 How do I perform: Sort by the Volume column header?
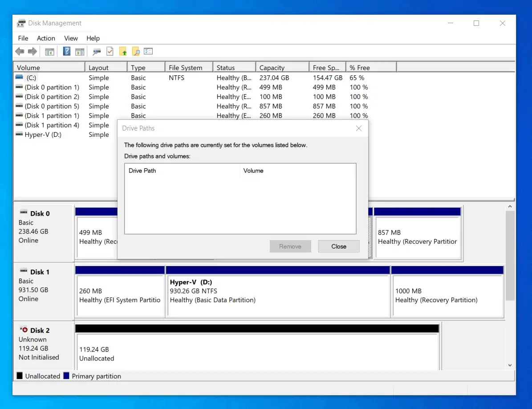pos(49,68)
